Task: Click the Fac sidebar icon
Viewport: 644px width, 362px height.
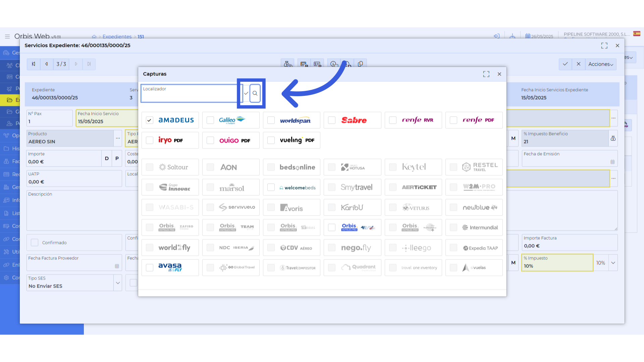Action: click(6, 161)
